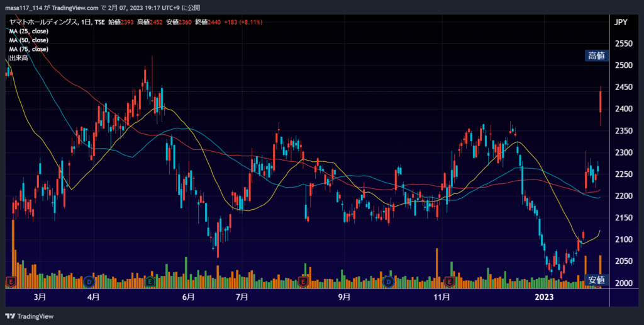Click the TradingView logo below the chart
644x325 pixels.
[29, 316]
